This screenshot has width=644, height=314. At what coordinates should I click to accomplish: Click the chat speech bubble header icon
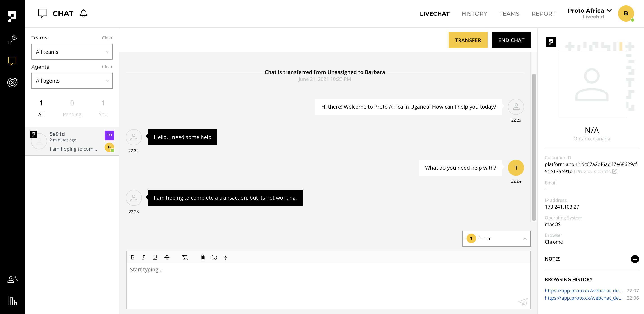click(x=42, y=13)
